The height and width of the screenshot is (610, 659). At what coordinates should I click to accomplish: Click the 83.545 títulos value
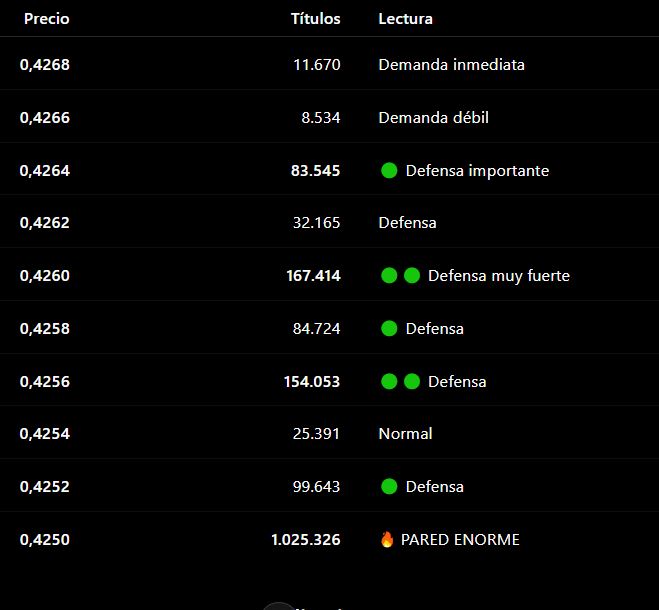[316, 171]
